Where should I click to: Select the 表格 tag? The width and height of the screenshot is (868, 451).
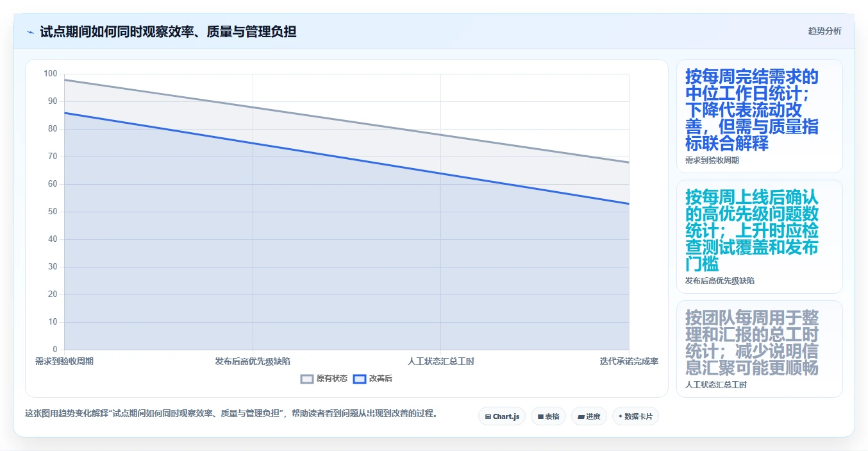(548, 416)
